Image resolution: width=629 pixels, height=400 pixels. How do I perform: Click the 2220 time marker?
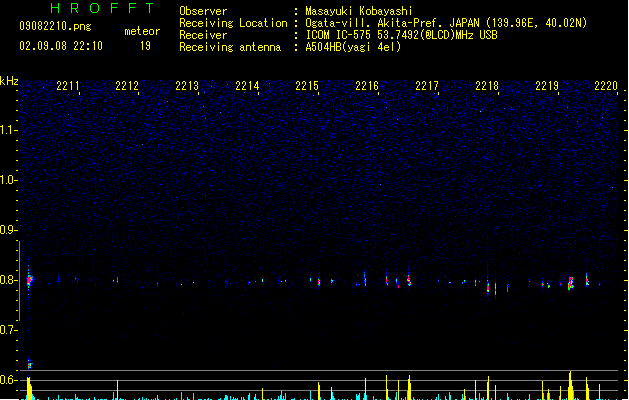(606, 86)
